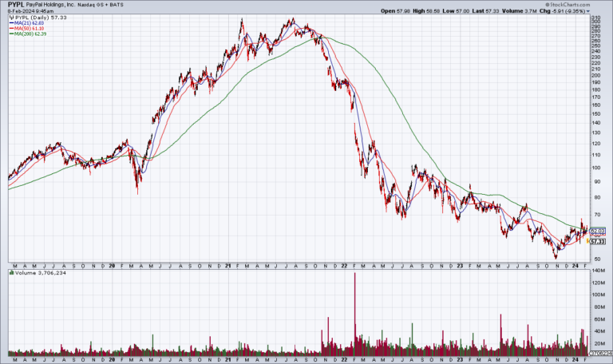The image size is (613, 364).
Task: Click the Chg -5.91 (-9.35%) value
Action: [x=562, y=11]
